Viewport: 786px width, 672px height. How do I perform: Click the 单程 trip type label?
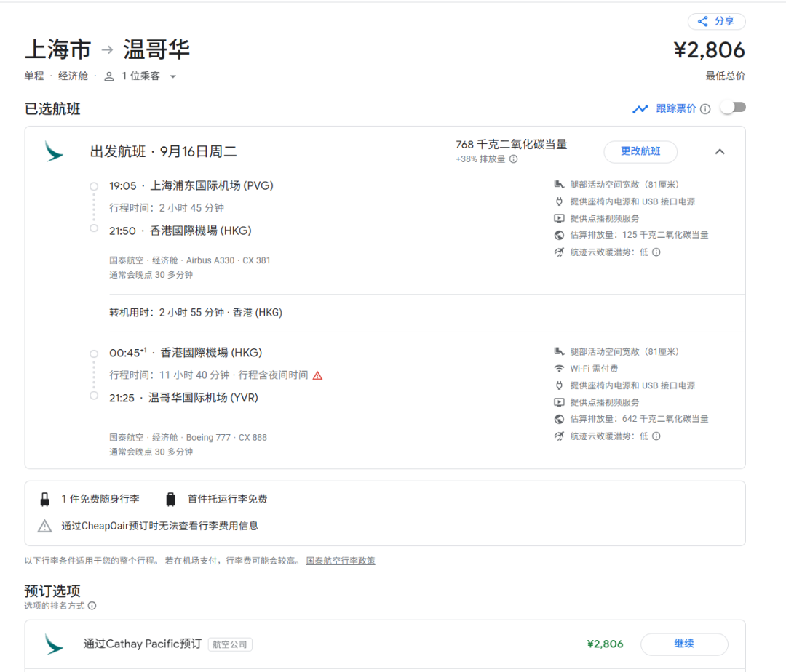click(34, 76)
